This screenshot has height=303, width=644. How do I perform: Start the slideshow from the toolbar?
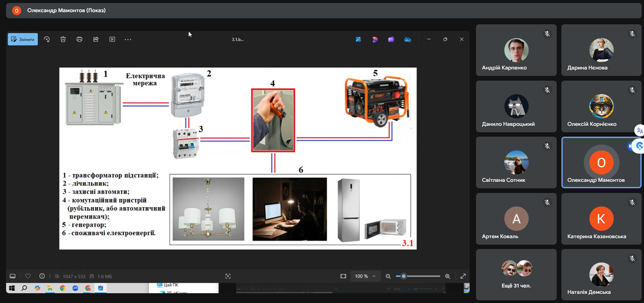(x=112, y=39)
